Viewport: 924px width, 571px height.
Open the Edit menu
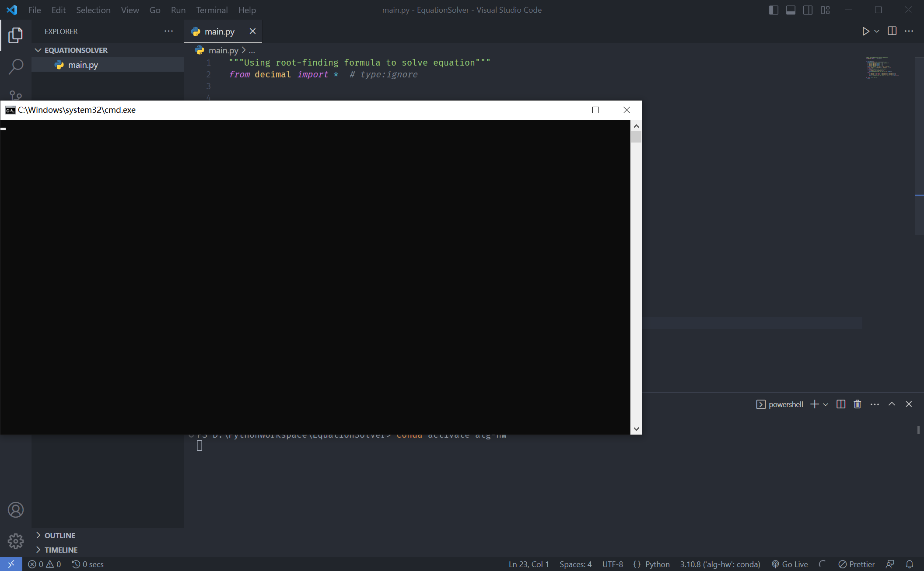pos(59,10)
